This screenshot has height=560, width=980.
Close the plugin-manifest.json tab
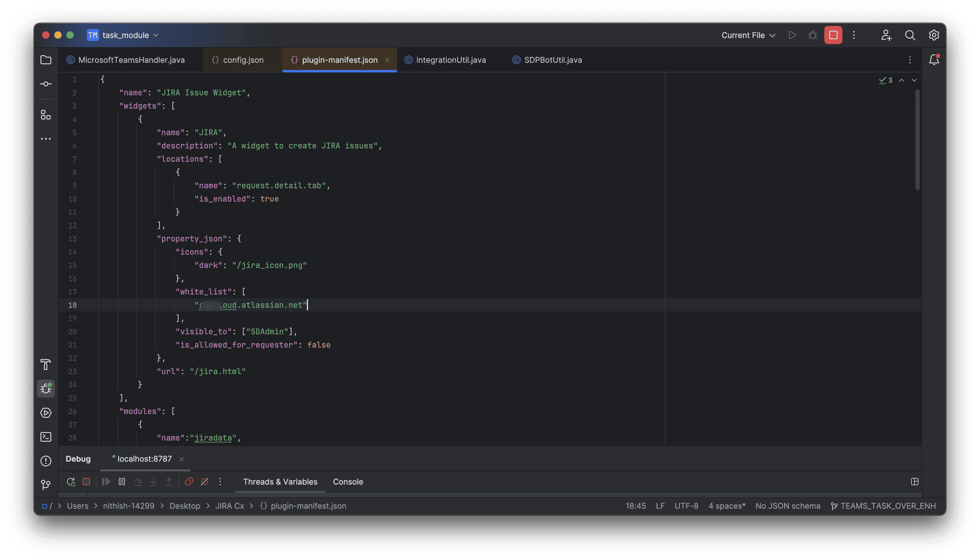387,60
